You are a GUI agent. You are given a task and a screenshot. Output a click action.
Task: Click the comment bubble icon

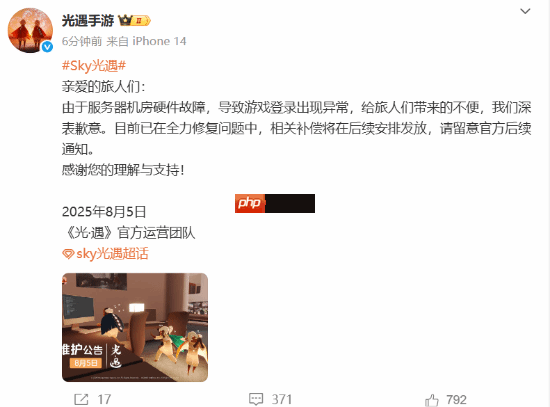coord(256,399)
